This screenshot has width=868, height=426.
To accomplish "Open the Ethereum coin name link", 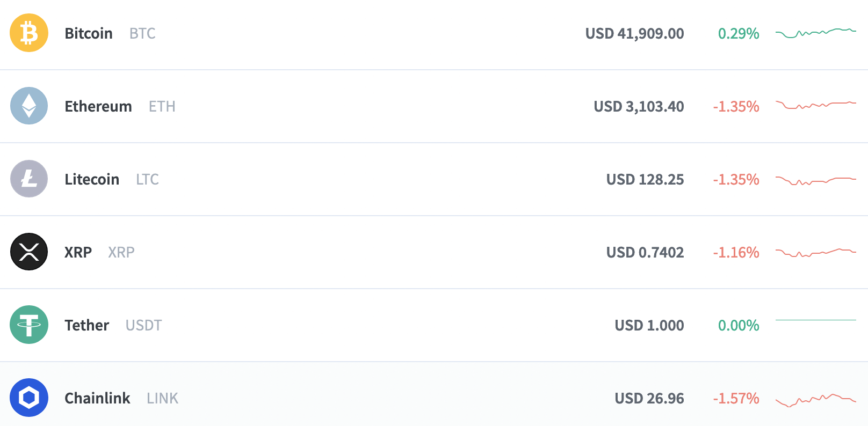I will [98, 106].
